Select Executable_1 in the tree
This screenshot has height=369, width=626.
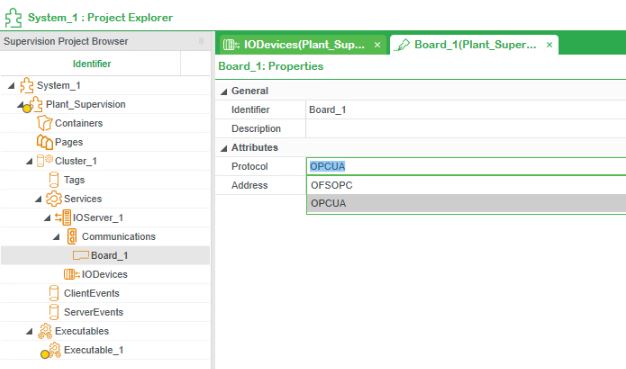[94, 350]
